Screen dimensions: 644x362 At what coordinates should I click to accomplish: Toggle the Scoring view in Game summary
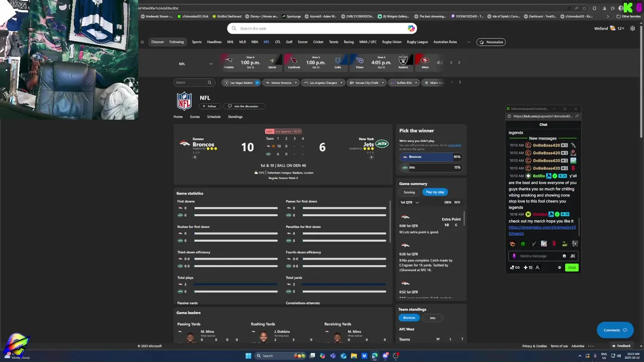click(x=409, y=192)
